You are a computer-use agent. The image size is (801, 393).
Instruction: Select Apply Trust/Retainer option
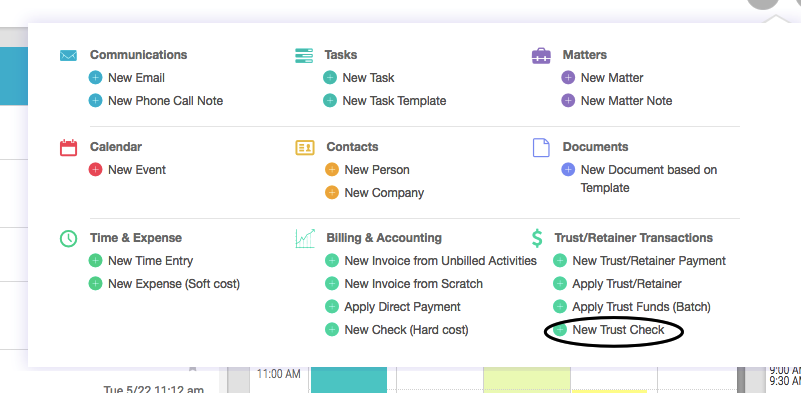click(627, 284)
